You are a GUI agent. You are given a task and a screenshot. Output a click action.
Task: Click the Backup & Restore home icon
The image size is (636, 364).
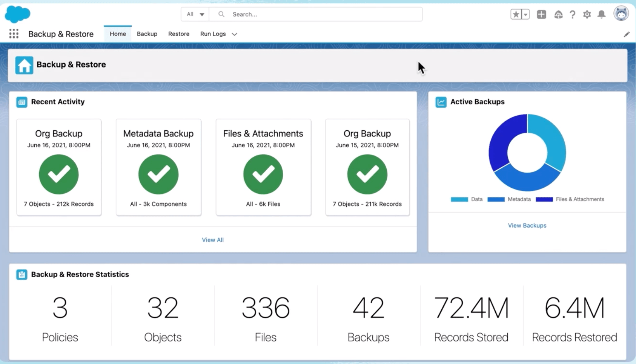click(x=24, y=65)
